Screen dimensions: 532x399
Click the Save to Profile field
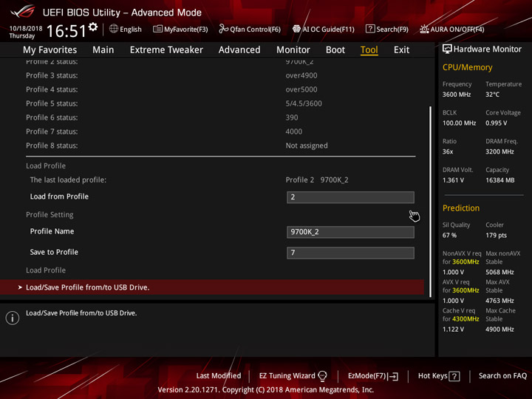tap(350, 253)
